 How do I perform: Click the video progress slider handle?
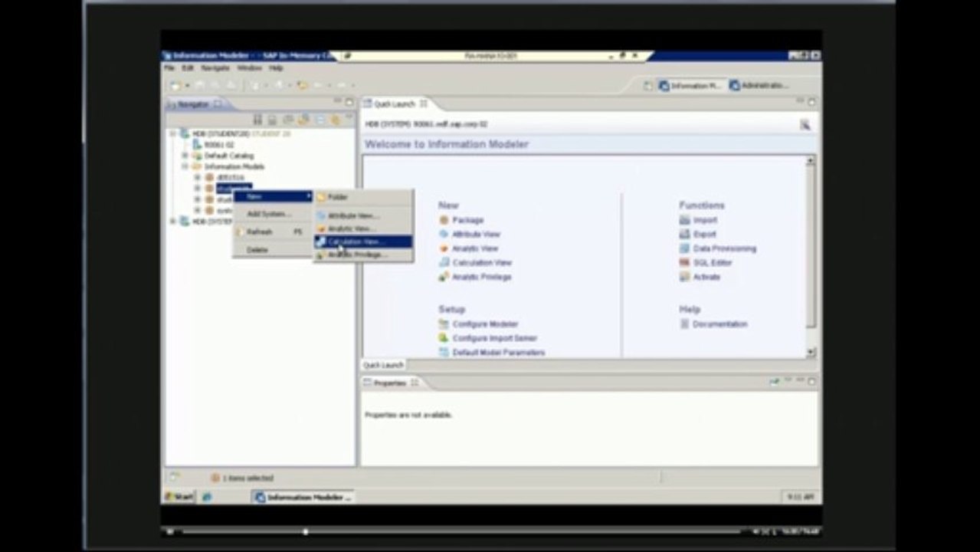coord(306,531)
